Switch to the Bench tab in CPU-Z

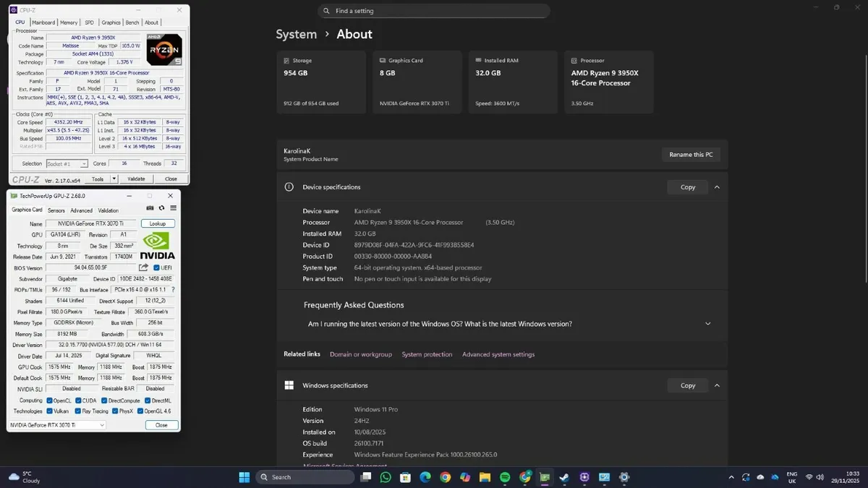point(132,22)
